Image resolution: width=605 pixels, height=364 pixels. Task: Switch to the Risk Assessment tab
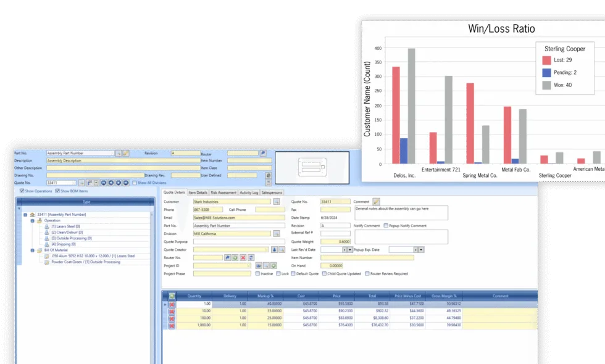[223, 192]
